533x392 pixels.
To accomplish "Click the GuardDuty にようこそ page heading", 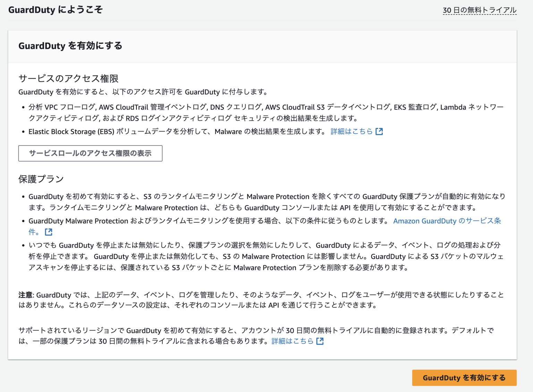I will (x=56, y=10).
